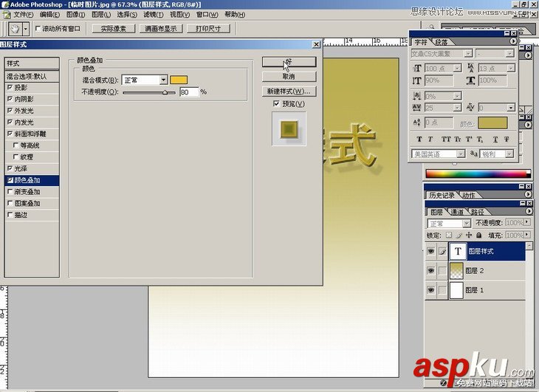The height and width of the screenshot is (392, 539).
Task: Click the Subscript icon in Character panel
Action: pos(479,139)
